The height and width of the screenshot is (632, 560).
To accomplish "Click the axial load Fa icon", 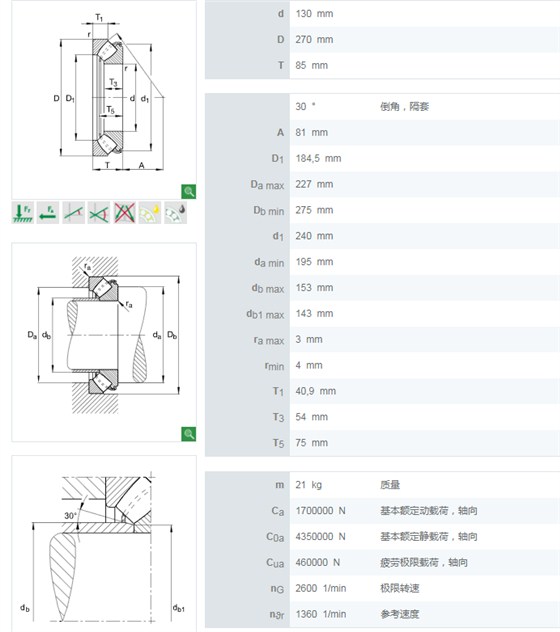I will (x=48, y=212).
